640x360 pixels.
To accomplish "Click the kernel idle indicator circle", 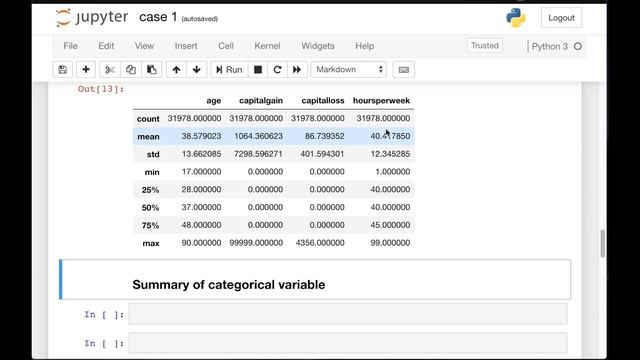I will [578, 47].
